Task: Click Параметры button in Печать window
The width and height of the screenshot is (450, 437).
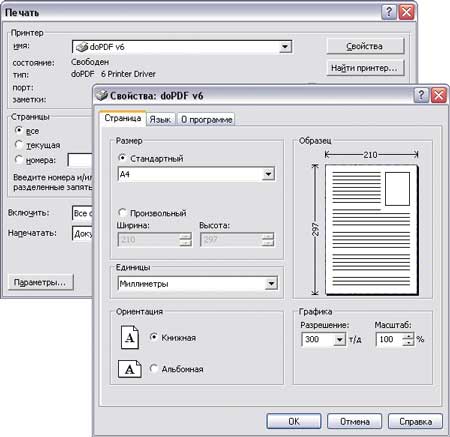Action: (x=40, y=282)
